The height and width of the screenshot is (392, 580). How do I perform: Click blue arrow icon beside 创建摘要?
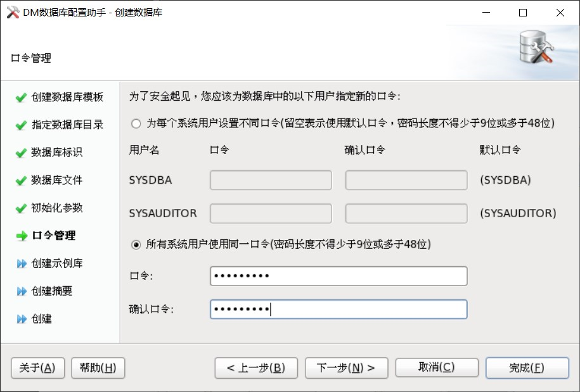tap(22, 291)
